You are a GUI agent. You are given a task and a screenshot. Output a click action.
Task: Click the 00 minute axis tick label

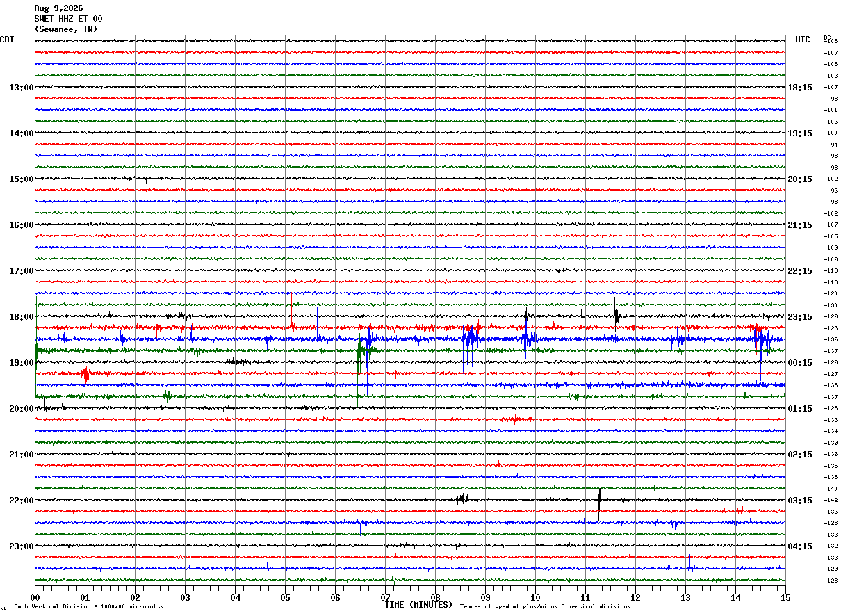(35, 597)
